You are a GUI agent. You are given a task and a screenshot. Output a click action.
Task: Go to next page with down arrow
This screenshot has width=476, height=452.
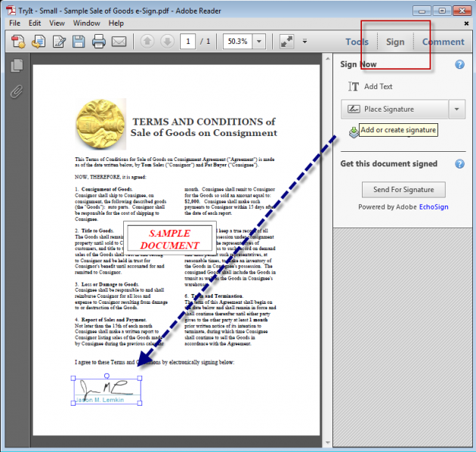pyautogui.click(x=167, y=42)
